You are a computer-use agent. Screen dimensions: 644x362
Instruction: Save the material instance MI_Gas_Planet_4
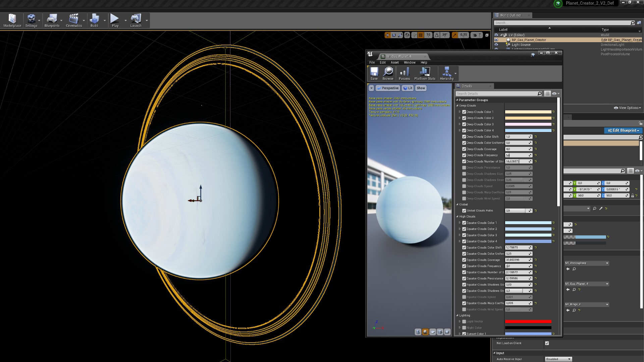374,73
